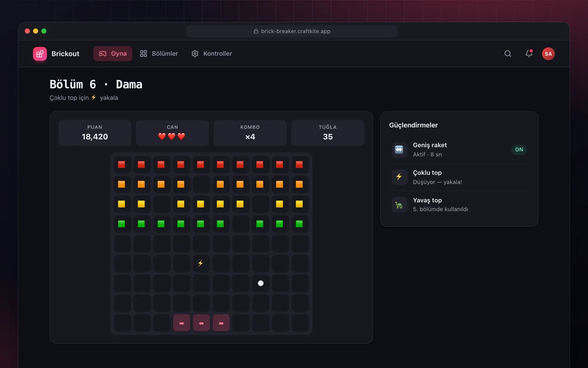Click the Yavaş top turtle icon
Image resolution: width=588 pixels, height=368 pixels.
399,205
